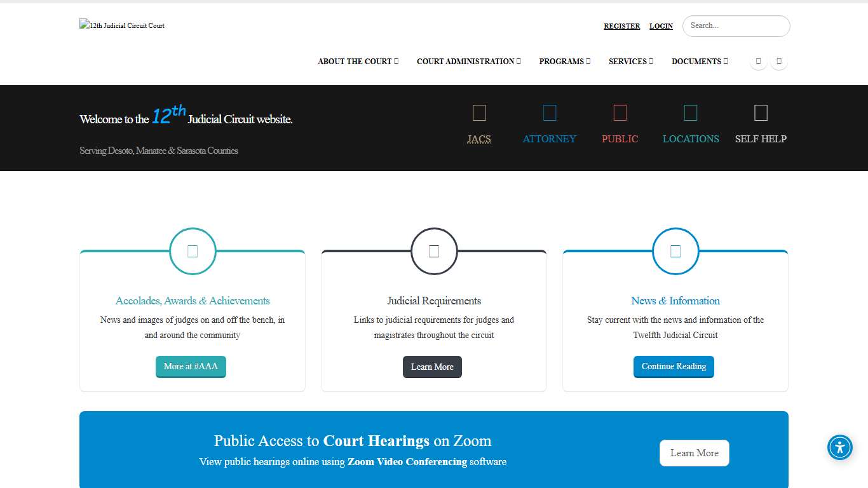Click the Continue Reading button
The image size is (868, 488).
click(x=674, y=367)
